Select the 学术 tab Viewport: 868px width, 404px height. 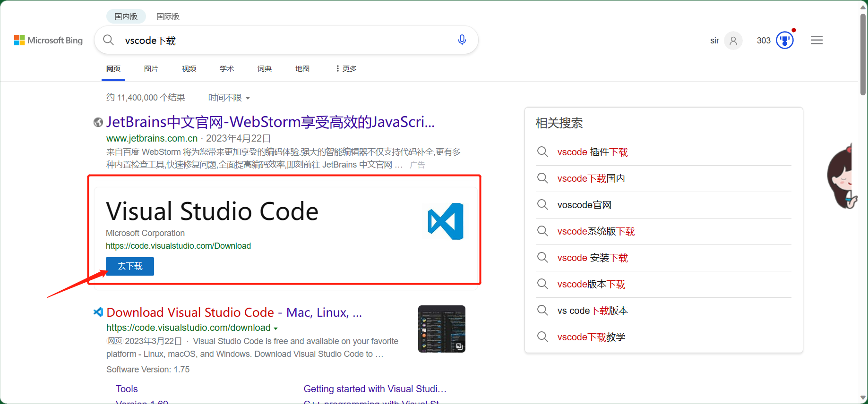tap(227, 69)
